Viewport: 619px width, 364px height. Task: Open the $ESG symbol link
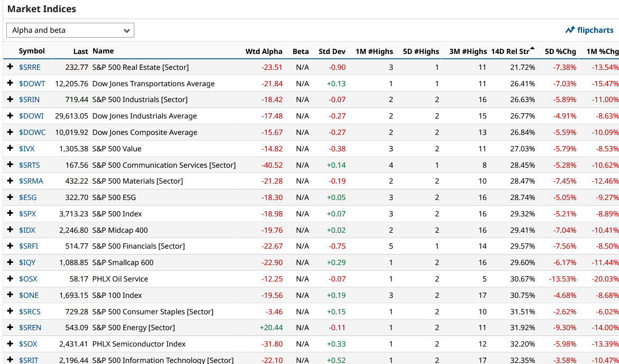28,197
